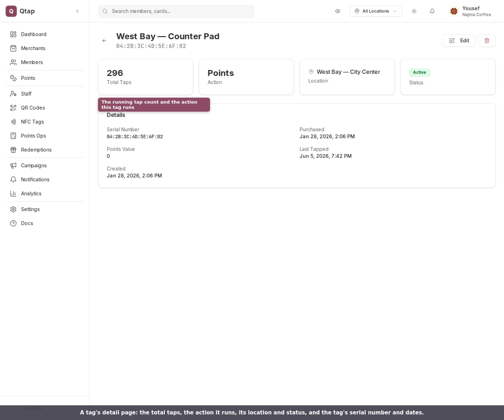Viewport: 504px width, 420px height.
Task: Open the Members section
Action: pos(44,62)
